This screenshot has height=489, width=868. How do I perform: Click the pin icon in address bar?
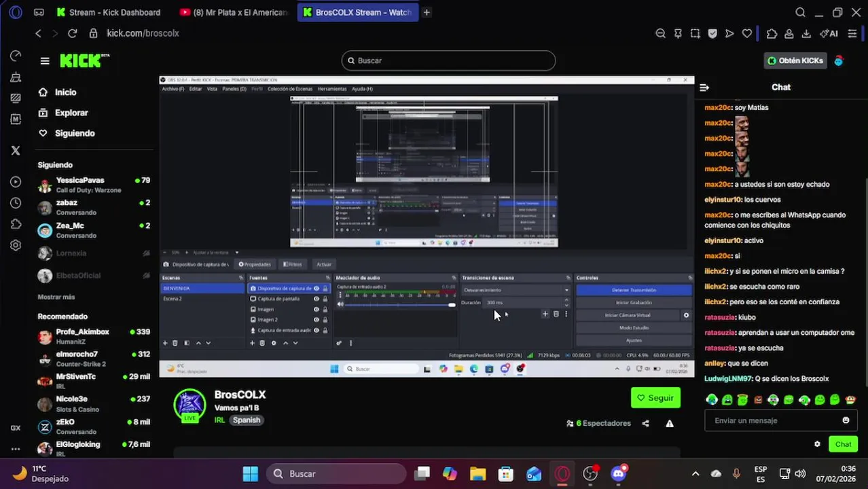(x=678, y=33)
